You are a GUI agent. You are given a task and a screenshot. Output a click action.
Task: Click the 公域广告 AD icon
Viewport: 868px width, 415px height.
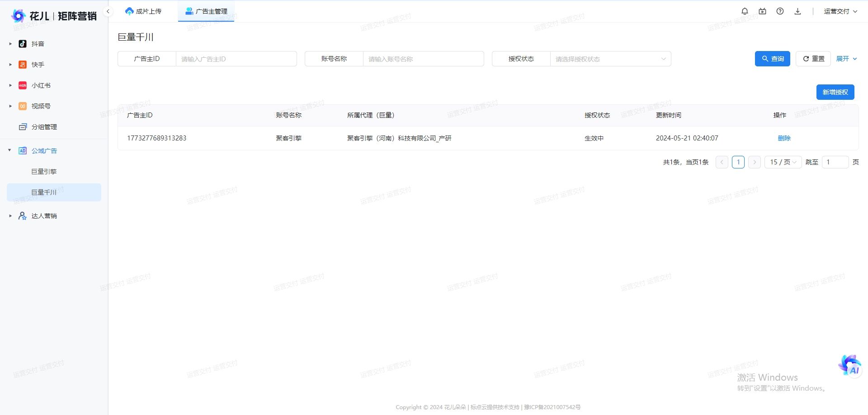point(23,151)
